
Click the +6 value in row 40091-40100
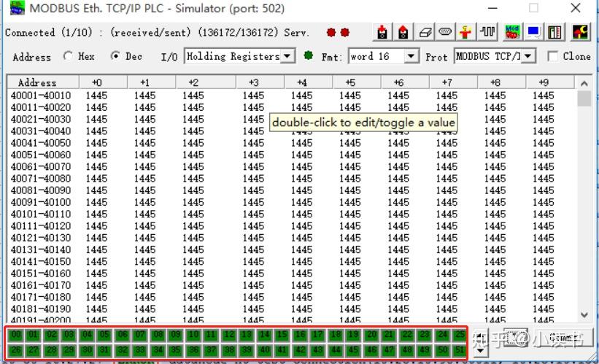[x=398, y=202]
